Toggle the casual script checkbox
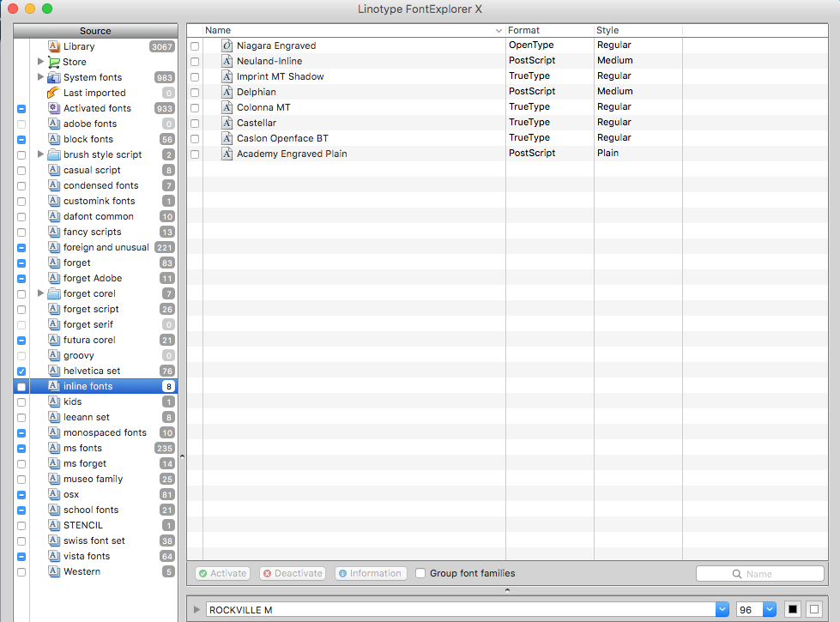The image size is (840, 622). [21, 171]
